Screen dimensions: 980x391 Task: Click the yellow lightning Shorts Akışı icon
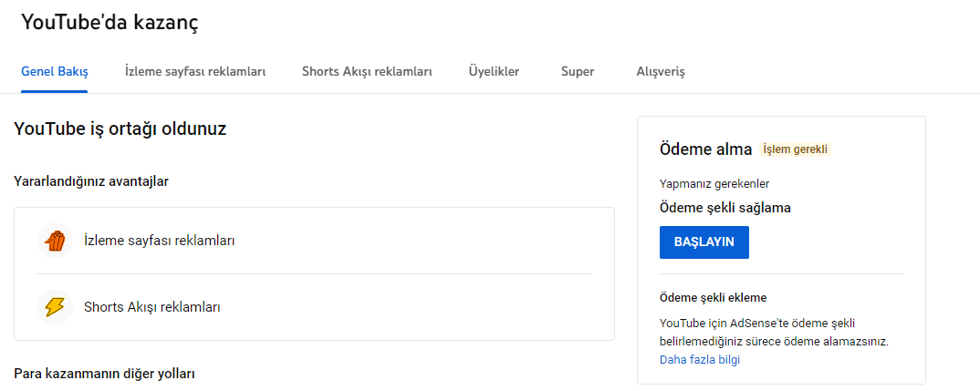pos(55,306)
